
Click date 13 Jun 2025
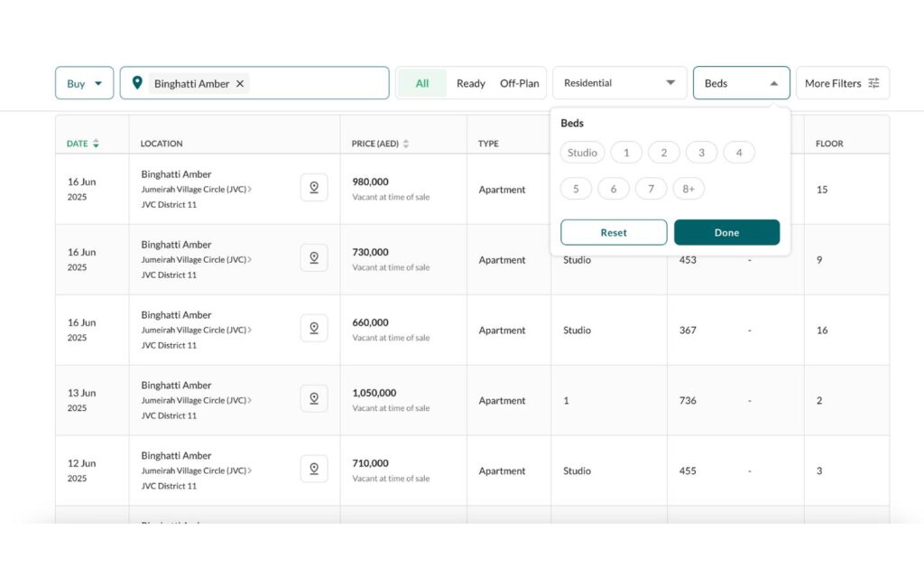81,400
